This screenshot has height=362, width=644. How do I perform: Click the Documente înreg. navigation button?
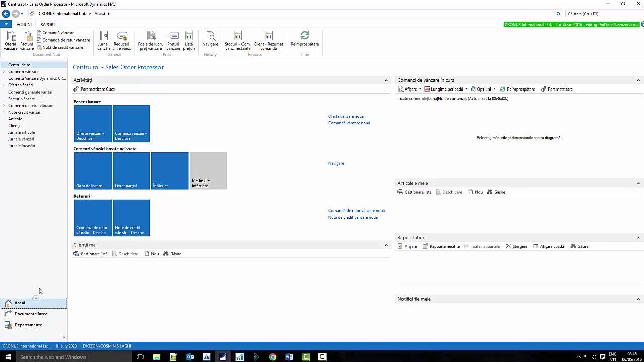point(34,314)
